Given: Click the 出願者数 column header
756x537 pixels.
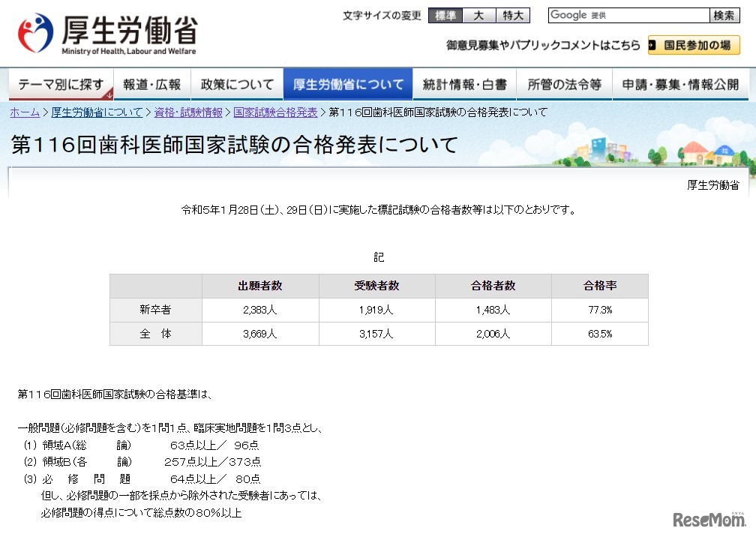Looking at the screenshot, I should [260, 286].
